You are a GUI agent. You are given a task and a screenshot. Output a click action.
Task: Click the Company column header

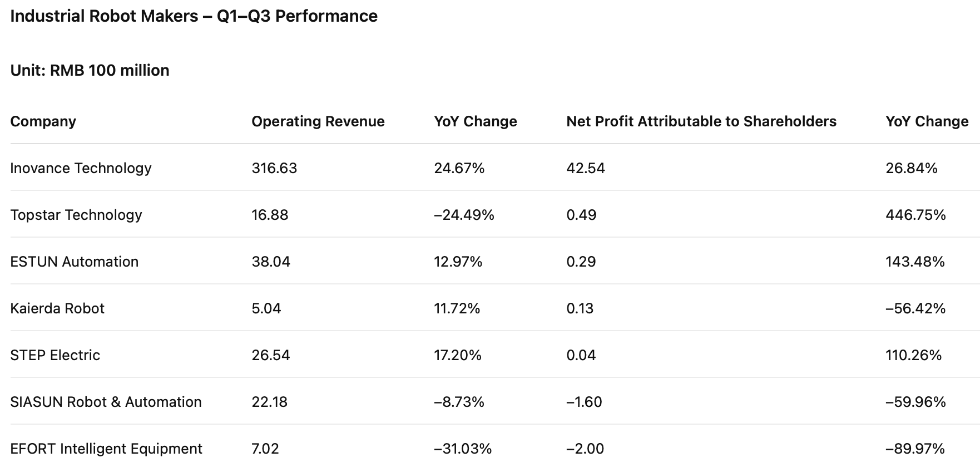(43, 121)
